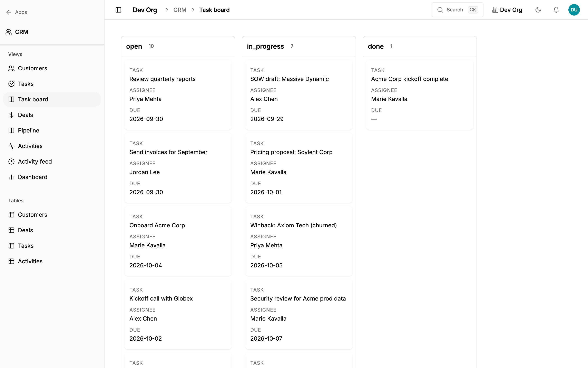The image size is (588, 368).
Task: Open the Dev Org organization switcher
Action: click(507, 10)
